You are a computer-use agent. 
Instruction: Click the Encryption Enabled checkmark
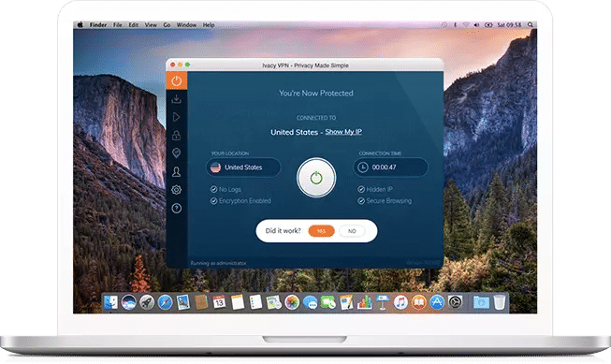click(213, 201)
